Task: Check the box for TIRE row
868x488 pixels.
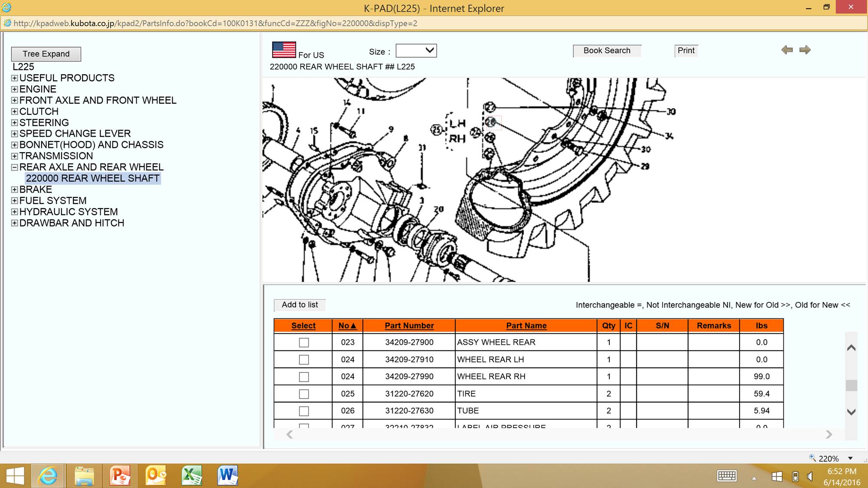Action: [x=304, y=394]
